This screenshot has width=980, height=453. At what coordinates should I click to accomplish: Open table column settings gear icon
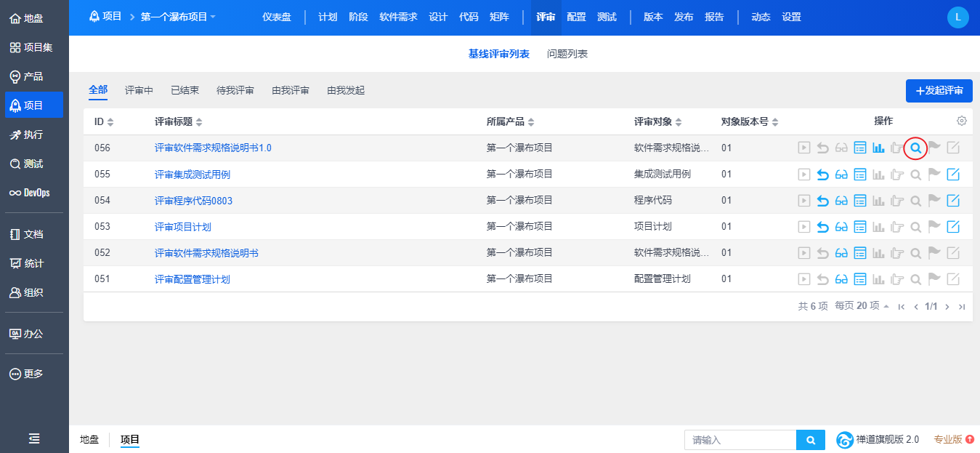point(962,121)
